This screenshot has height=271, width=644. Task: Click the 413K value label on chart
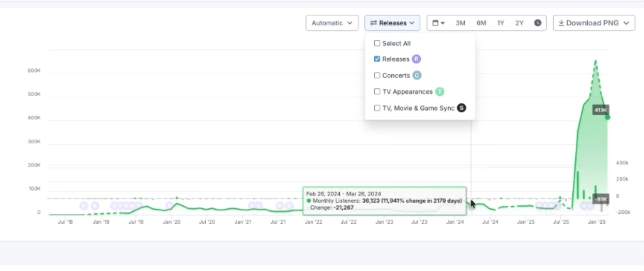[600, 110]
